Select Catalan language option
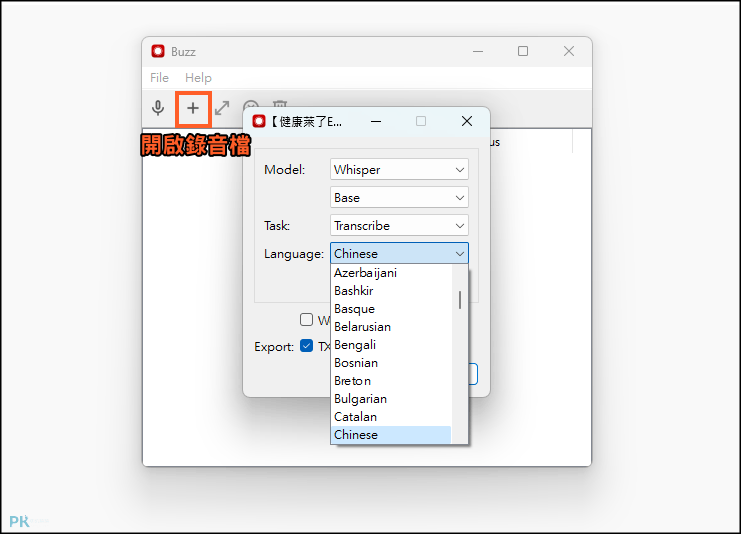Screen dimensions: 741x534 (391, 416)
